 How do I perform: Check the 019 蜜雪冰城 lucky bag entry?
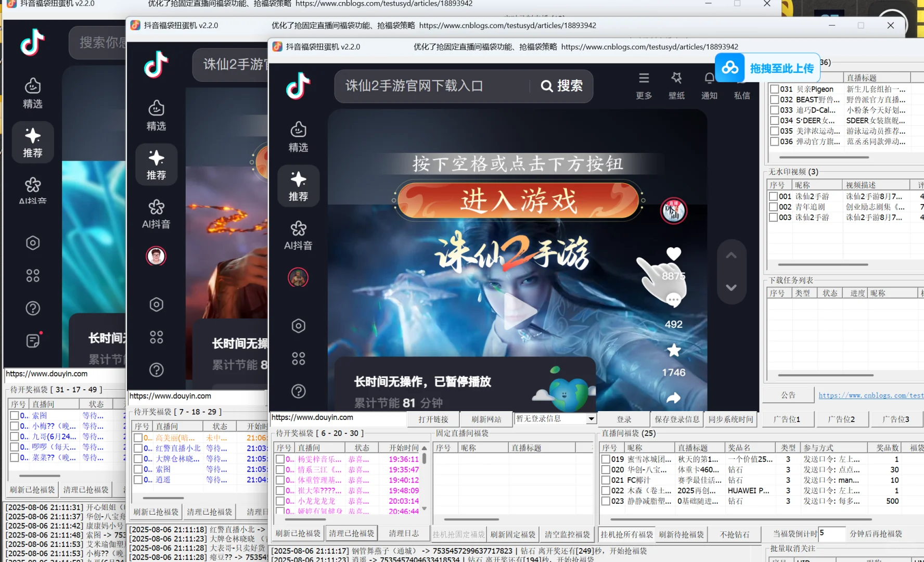tap(605, 459)
